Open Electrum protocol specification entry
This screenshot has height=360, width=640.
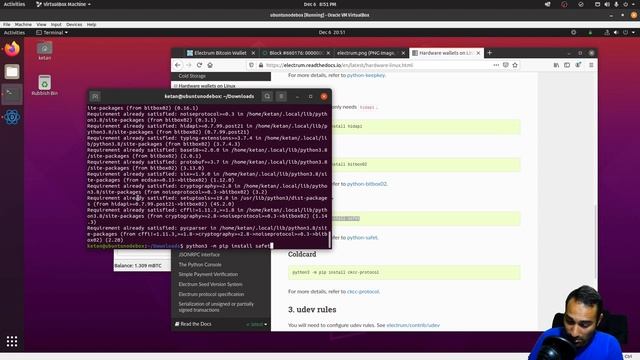[x=211, y=294]
